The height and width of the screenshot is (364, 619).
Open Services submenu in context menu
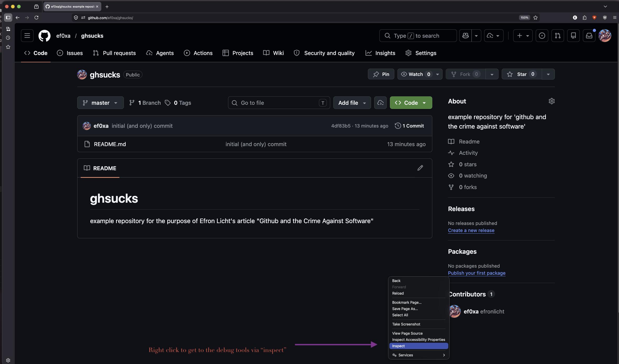(419, 355)
